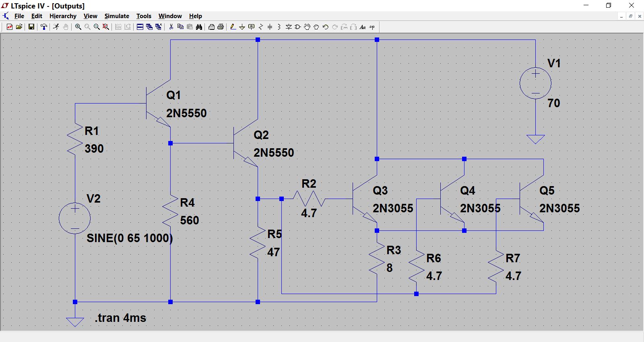Open the Tools menu
Viewport: 644px width, 342px height.
tap(144, 16)
